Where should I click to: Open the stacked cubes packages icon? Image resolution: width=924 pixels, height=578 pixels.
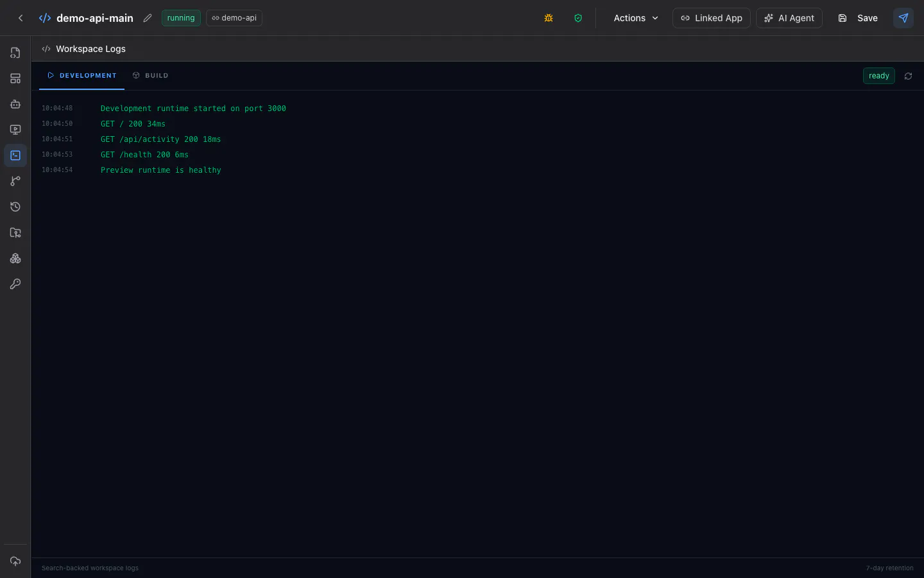(15, 258)
